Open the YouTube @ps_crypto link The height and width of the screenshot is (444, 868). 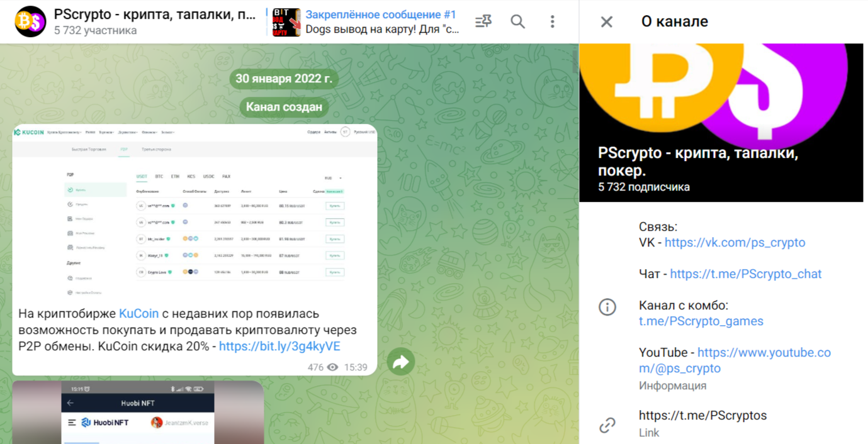pyautogui.click(x=735, y=360)
